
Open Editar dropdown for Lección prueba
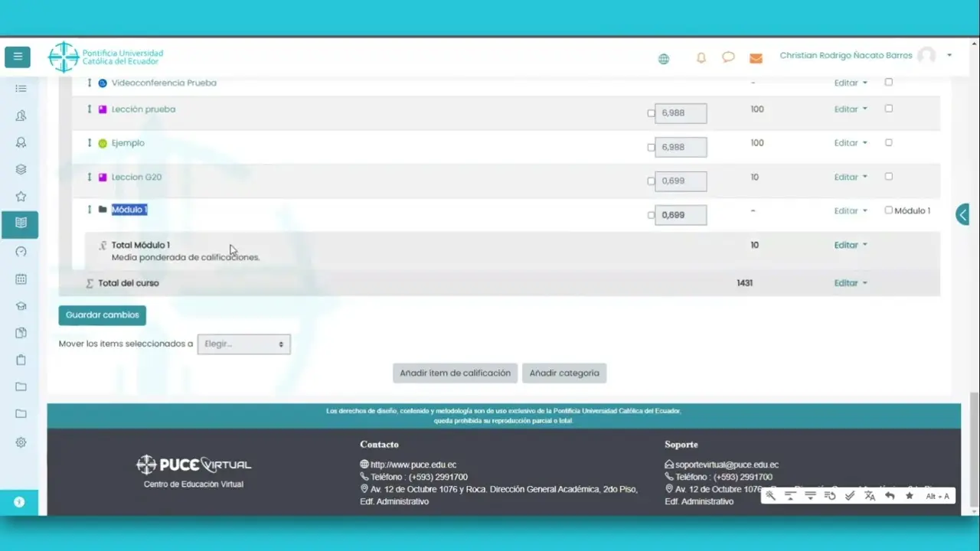851,109
